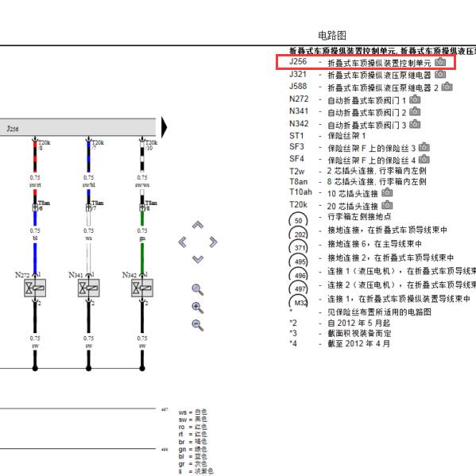Open the camera photo for fuse SF4
Viewport: 476px width, 476px height.
pyautogui.click(x=424, y=159)
